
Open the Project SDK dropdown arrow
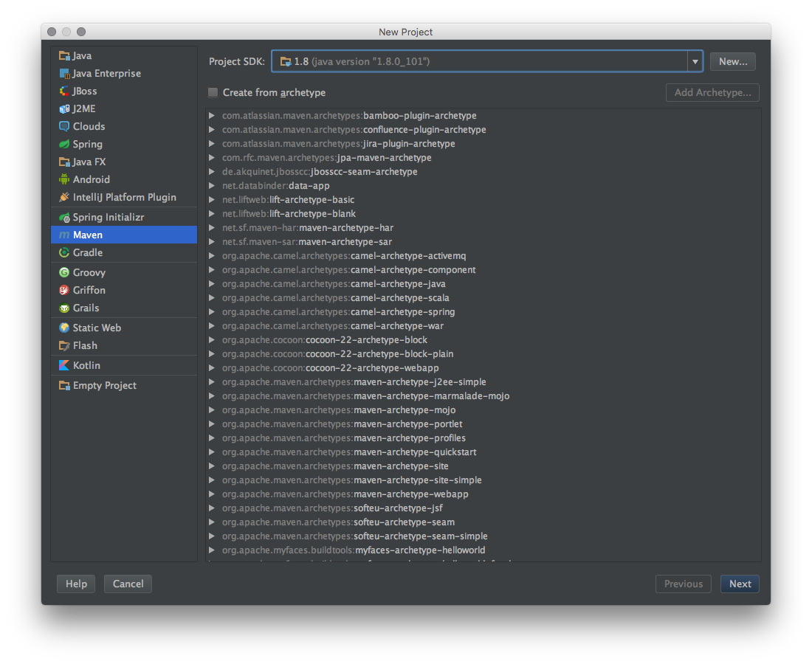pyautogui.click(x=695, y=62)
